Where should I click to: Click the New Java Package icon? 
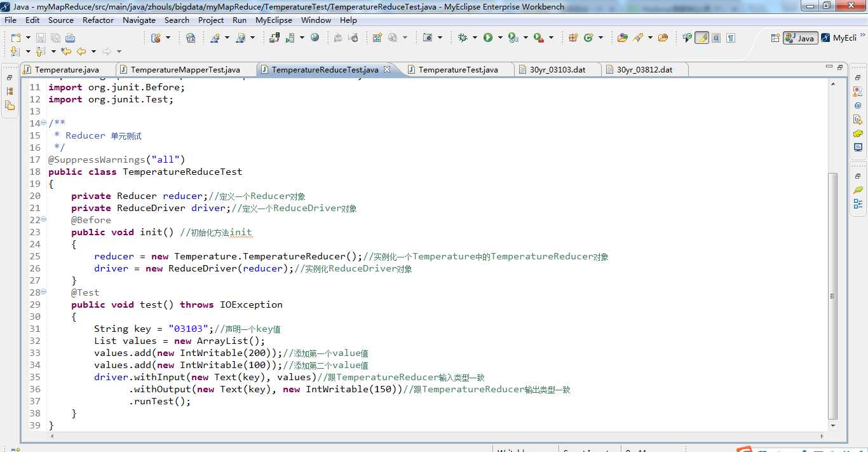[573, 38]
